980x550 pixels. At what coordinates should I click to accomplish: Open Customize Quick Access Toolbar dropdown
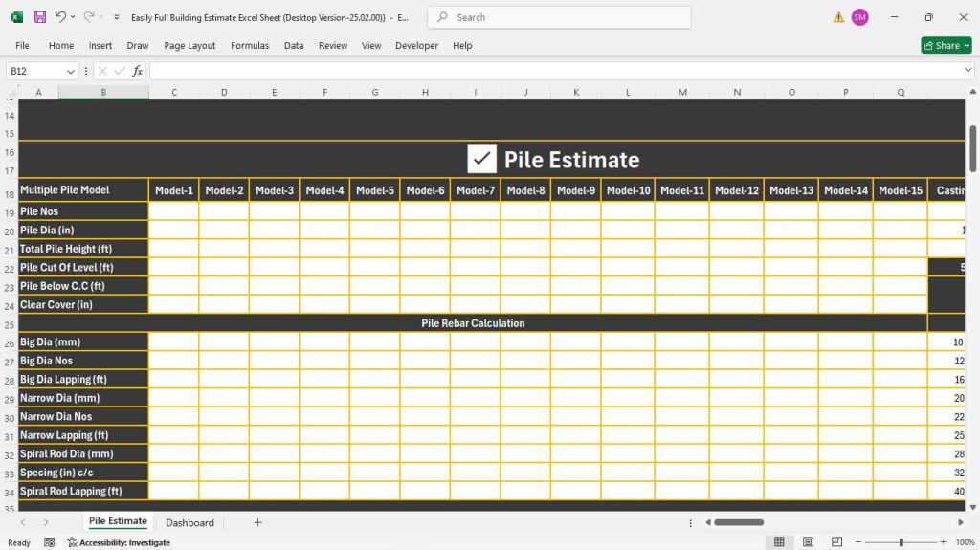116,17
